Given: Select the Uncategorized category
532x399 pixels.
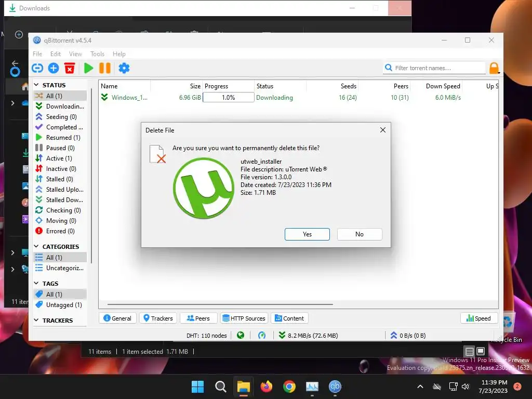Looking at the screenshot, I should tap(60, 268).
